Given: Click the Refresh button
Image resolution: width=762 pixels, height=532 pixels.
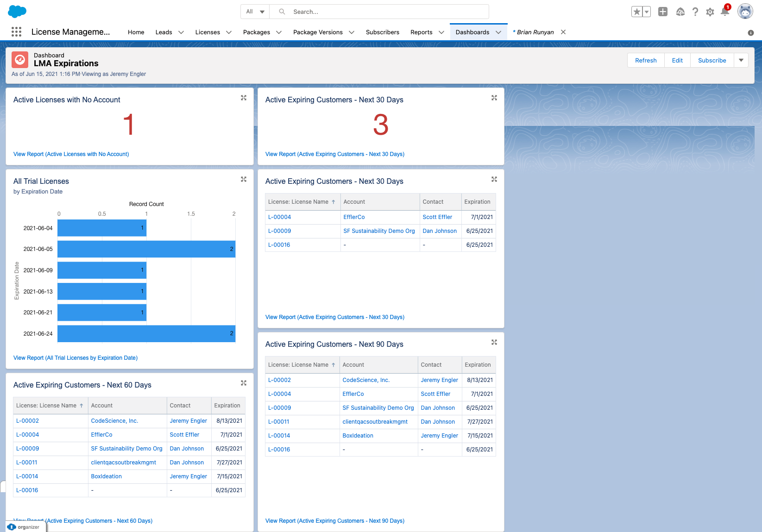Looking at the screenshot, I should 646,61.
